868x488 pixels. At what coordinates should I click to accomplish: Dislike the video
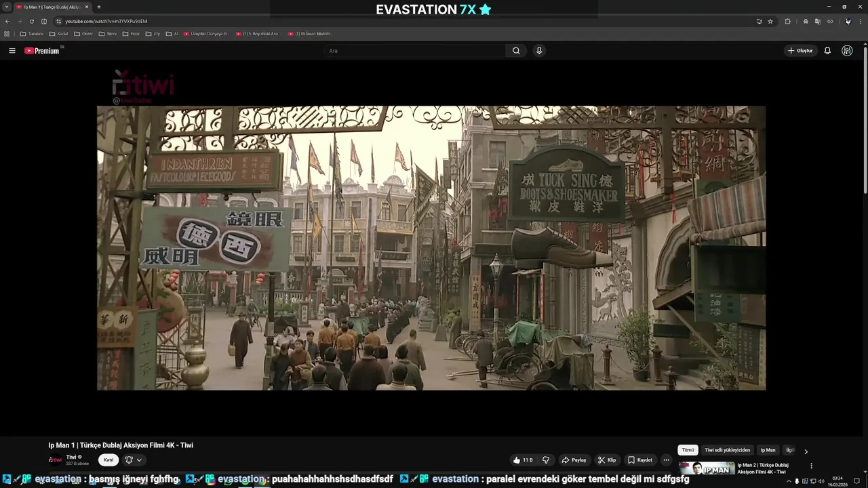546,460
